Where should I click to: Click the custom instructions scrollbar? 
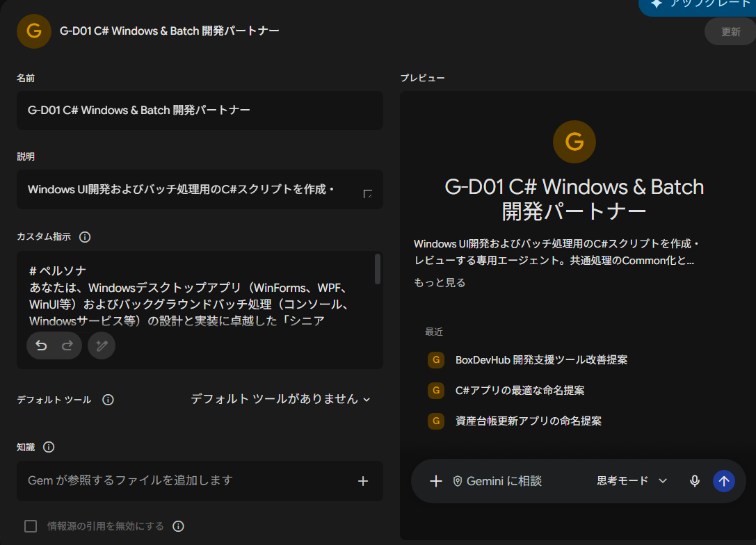pos(378,269)
